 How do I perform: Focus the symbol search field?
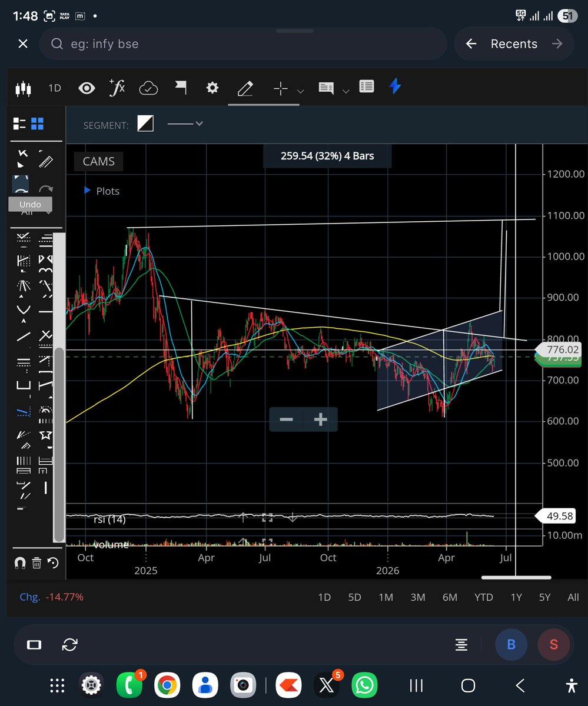click(243, 44)
